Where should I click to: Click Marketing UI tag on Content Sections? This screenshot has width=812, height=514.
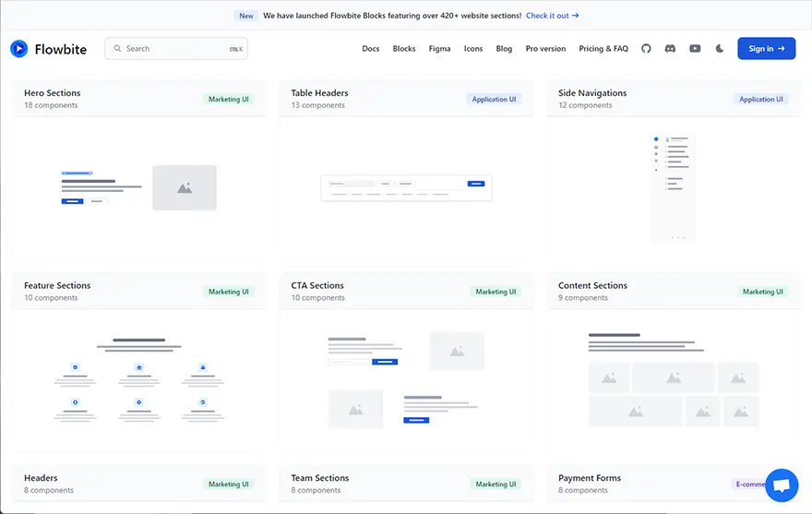pos(763,292)
